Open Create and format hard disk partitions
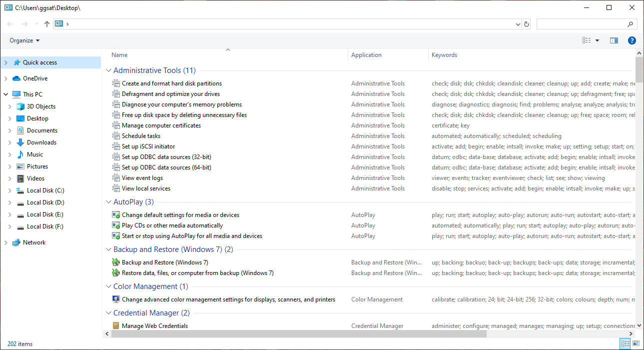Image resolution: width=644 pixels, height=350 pixels. [x=172, y=83]
